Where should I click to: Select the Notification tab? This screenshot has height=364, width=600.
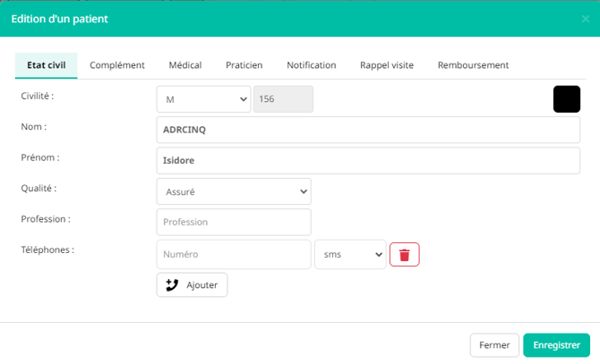[311, 65]
